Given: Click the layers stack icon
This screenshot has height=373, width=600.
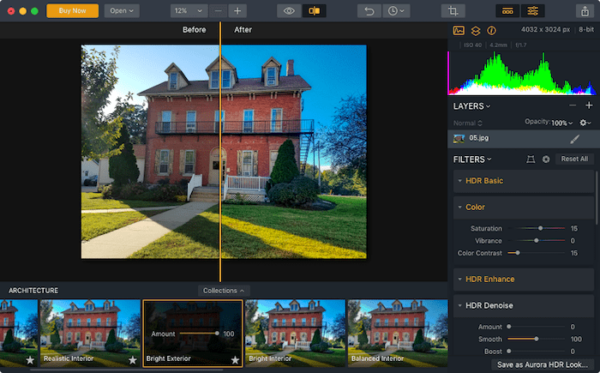Looking at the screenshot, I should 475,31.
